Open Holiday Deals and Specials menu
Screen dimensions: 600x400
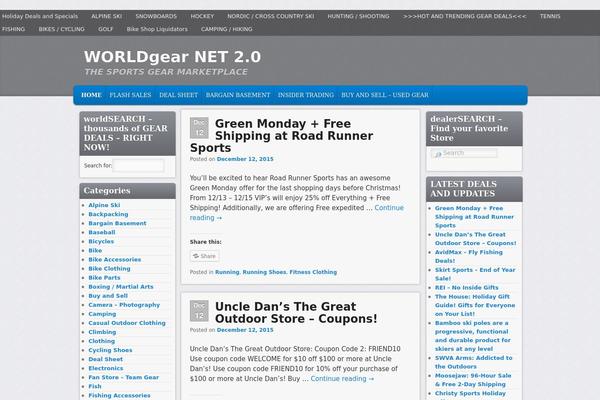[x=40, y=16]
